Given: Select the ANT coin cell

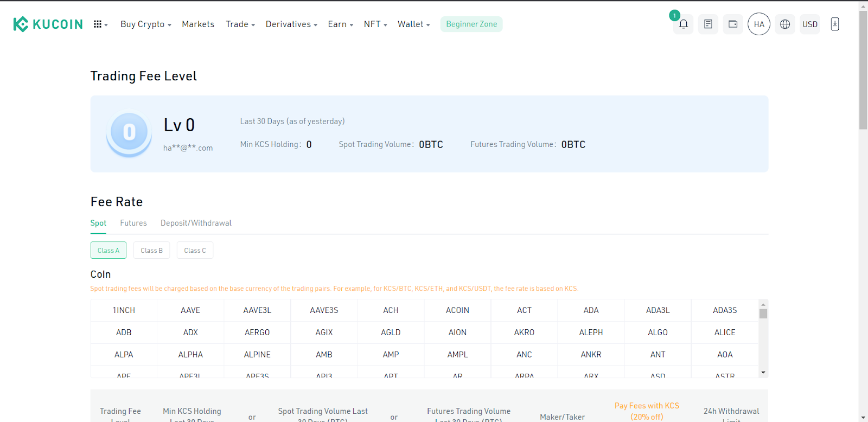Looking at the screenshot, I should (658, 355).
